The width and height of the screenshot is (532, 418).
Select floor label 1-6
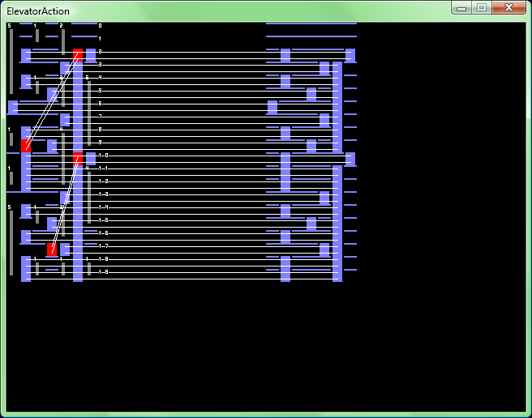[103, 233]
